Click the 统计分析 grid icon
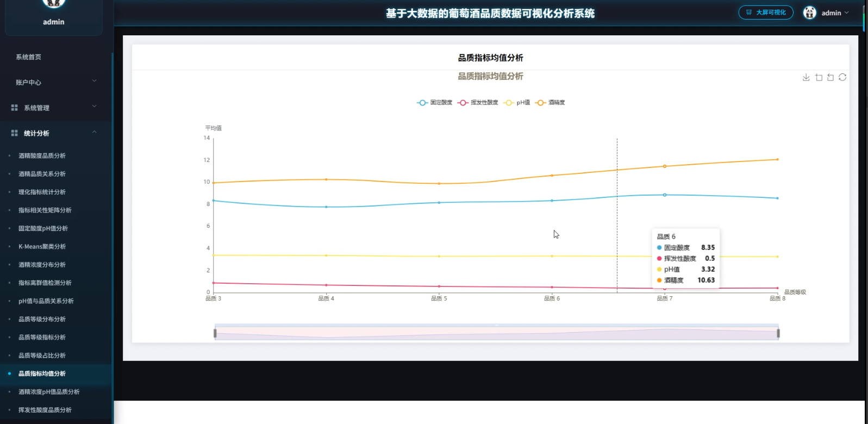The width and height of the screenshot is (868, 424). pyautogui.click(x=15, y=133)
